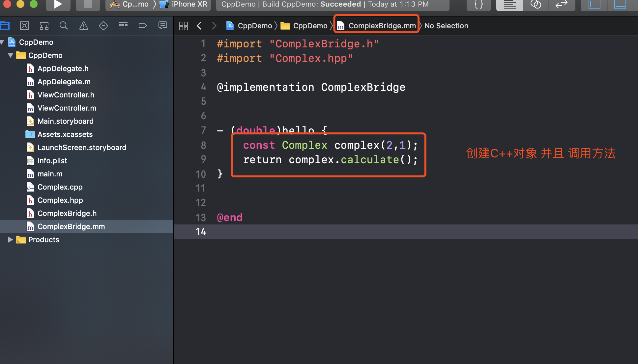Screen dimensions: 638x364
Task: Open the issue navigator warning icon
Action: coord(84,26)
